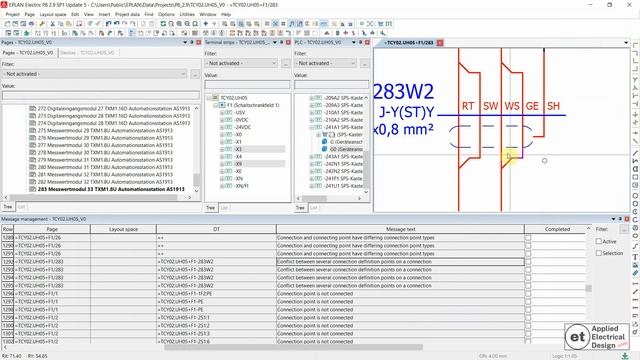
Task: Open the Insert menu
Action: coord(104,14)
